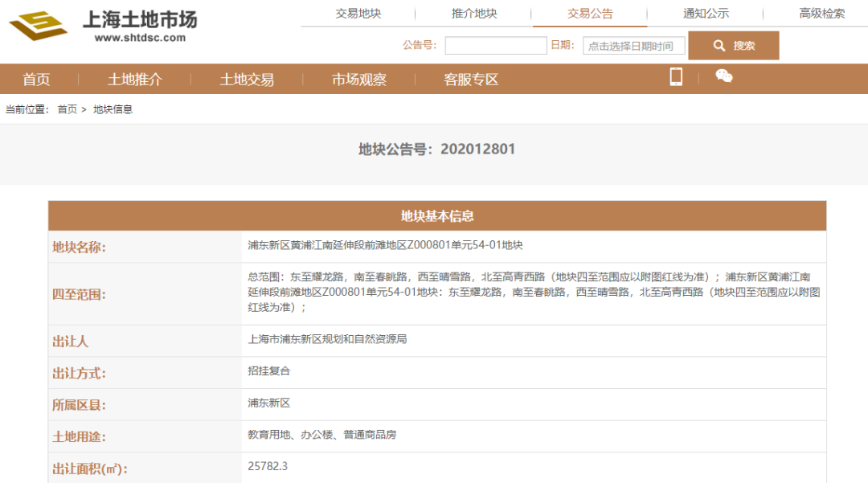Click the 首页 breadcrumb link

(x=68, y=109)
